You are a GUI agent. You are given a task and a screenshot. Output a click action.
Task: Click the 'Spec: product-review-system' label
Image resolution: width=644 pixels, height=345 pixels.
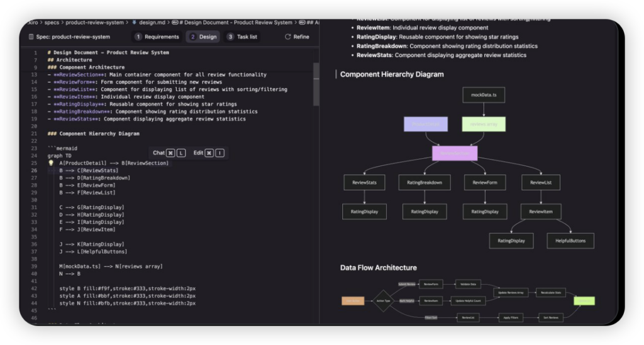pyautogui.click(x=73, y=37)
